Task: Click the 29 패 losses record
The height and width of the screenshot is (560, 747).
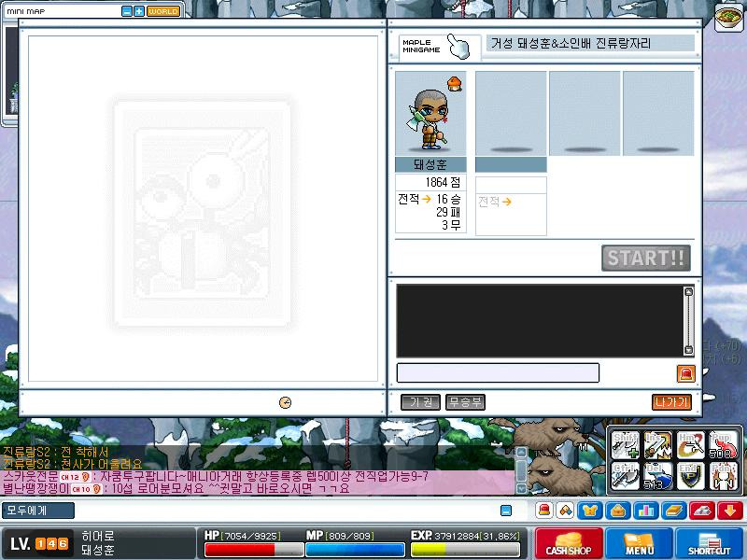Action: [448, 212]
